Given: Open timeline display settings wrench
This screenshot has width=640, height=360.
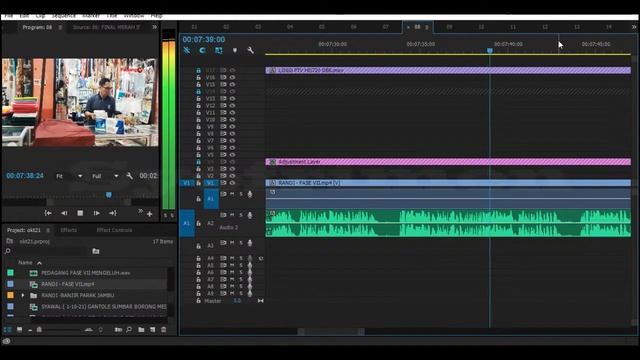Looking at the screenshot, I should [250, 50].
